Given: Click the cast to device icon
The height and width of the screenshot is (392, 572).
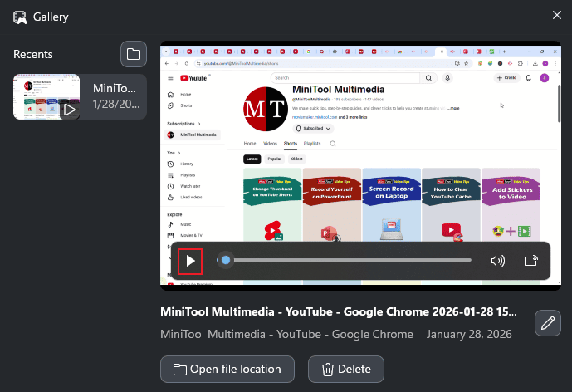Looking at the screenshot, I should (x=530, y=261).
